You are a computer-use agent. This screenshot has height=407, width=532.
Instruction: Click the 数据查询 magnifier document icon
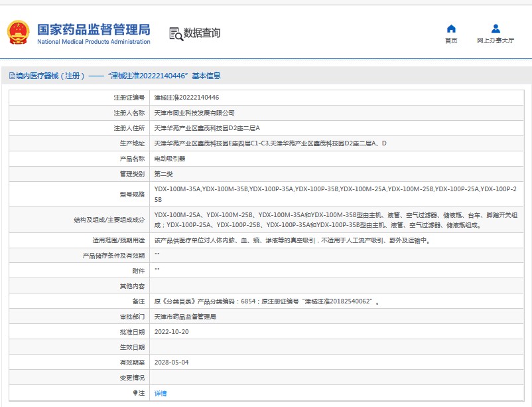[175, 33]
